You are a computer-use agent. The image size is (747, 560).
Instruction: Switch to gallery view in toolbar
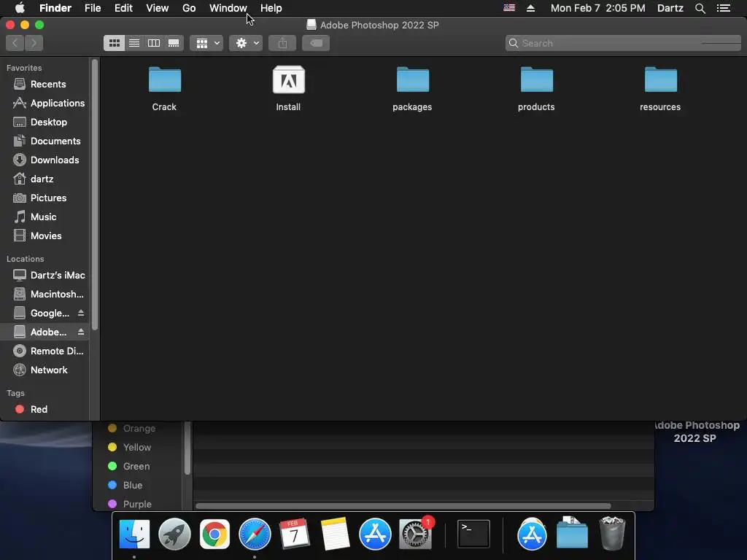click(174, 43)
